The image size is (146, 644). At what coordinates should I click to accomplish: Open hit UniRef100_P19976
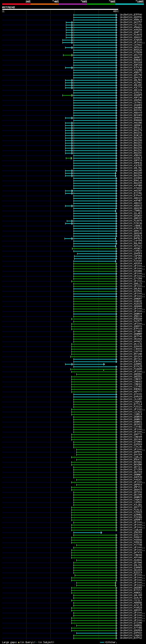point(131,35)
